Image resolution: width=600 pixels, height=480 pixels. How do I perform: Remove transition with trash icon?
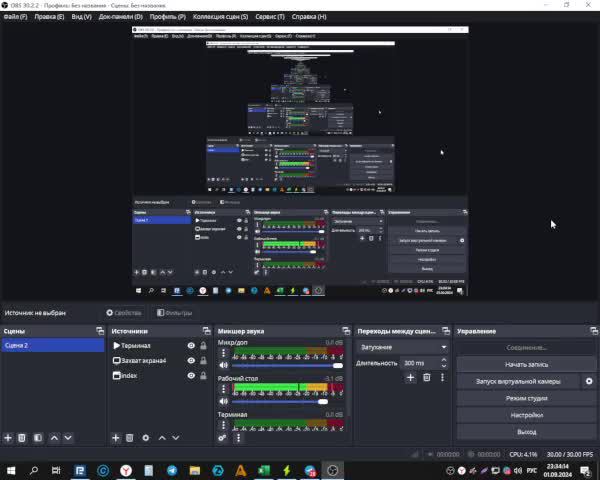[427, 378]
